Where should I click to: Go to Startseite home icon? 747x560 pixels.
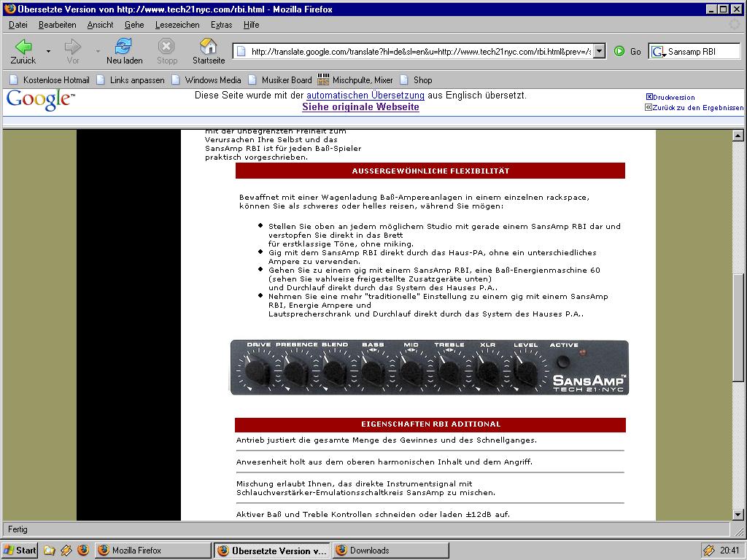[208, 52]
